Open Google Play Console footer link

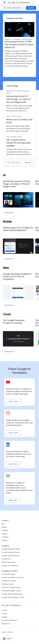tap(9, 581)
